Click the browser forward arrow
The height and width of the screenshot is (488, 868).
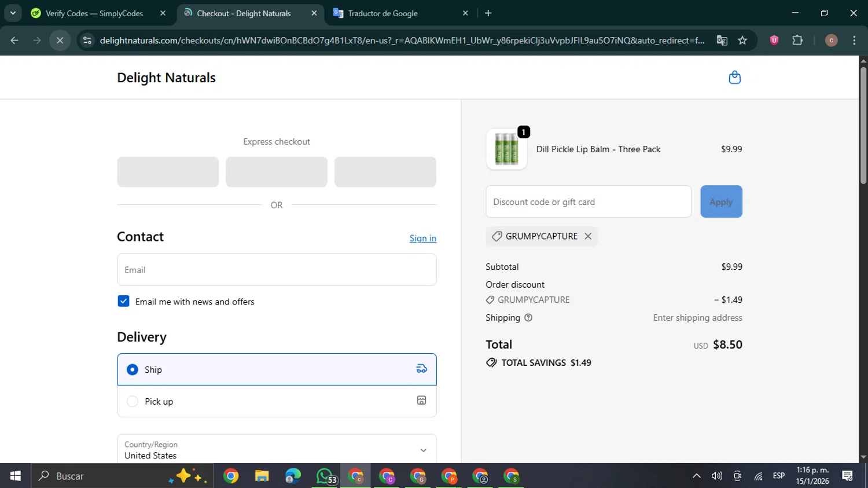37,41
